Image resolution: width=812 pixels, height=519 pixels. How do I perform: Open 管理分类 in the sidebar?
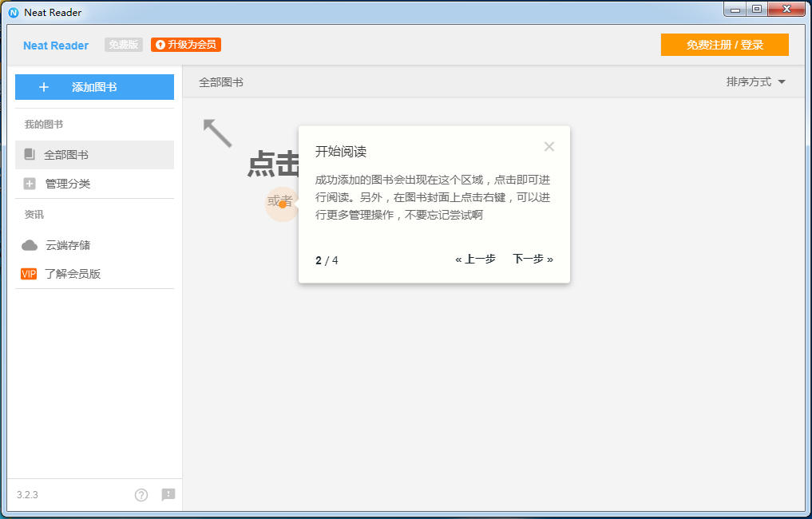[x=68, y=184]
